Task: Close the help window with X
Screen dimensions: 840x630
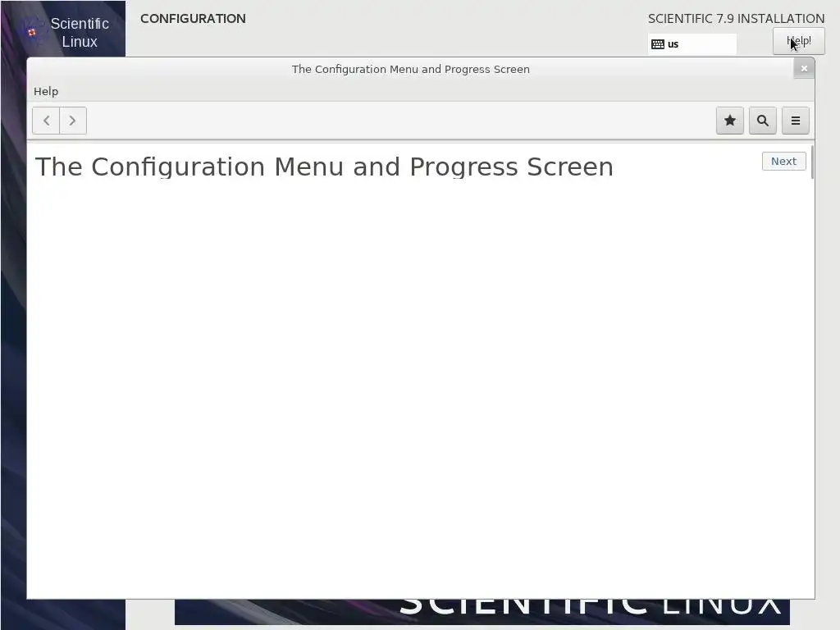Action: (x=804, y=69)
